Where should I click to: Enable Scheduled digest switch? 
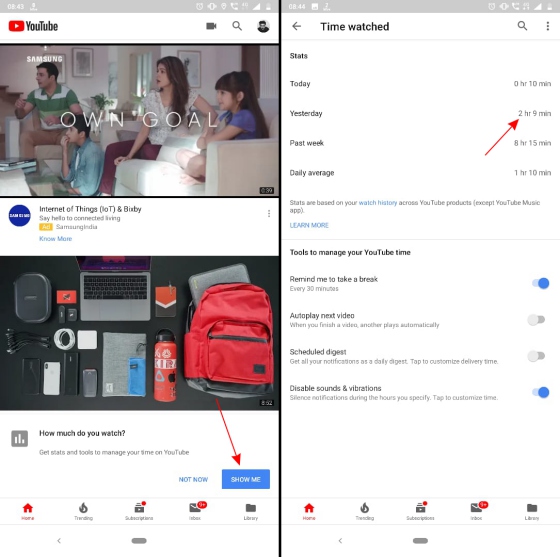pyautogui.click(x=536, y=356)
